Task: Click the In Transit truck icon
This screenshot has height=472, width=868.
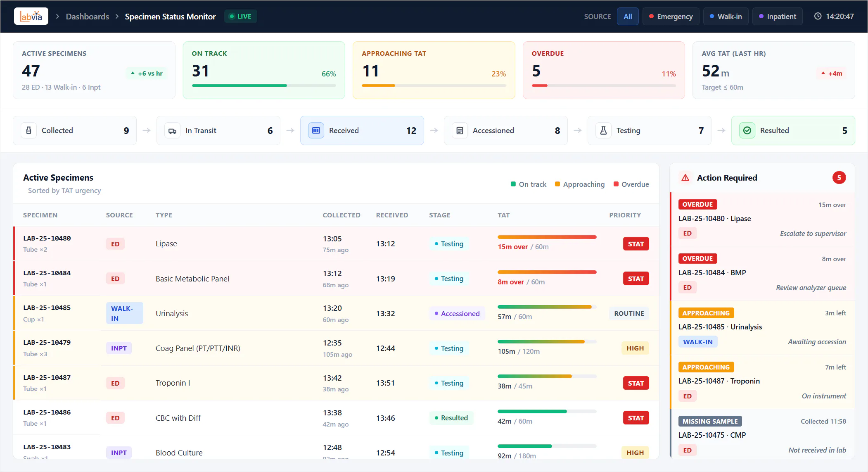Action: [x=172, y=131]
